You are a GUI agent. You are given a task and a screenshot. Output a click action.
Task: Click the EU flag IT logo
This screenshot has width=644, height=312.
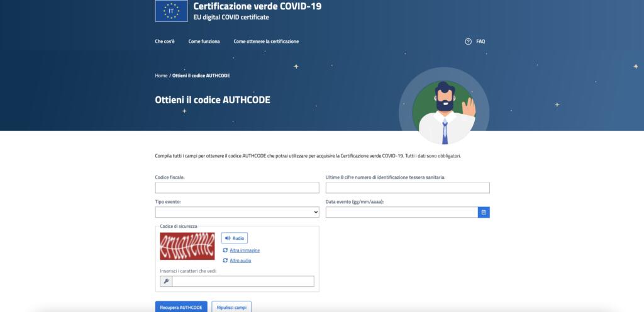(x=171, y=11)
